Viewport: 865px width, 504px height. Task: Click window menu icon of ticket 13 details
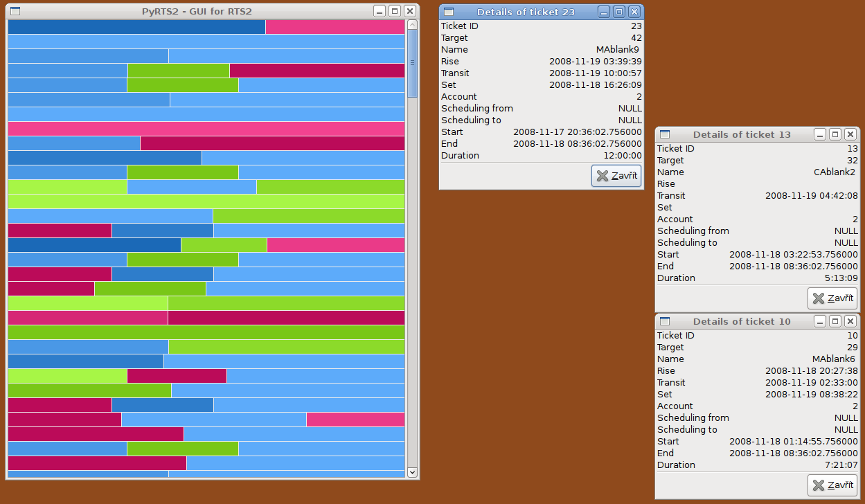pos(665,134)
